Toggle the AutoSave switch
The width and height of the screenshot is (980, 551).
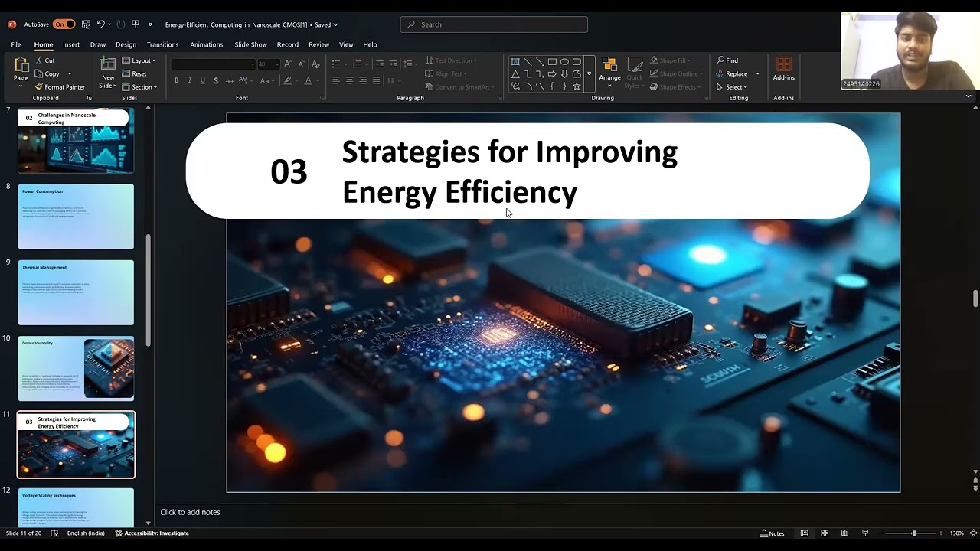click(x=64, y=24)
